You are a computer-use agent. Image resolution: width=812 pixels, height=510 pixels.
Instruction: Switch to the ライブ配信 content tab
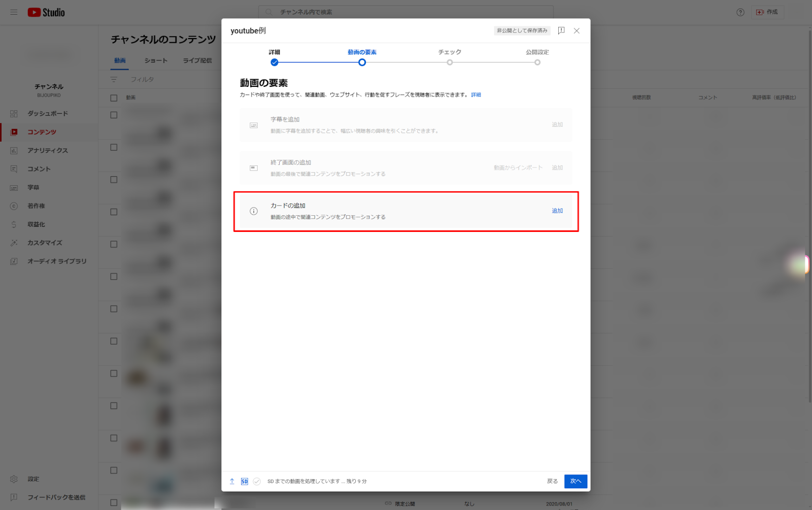pos(197,60)
